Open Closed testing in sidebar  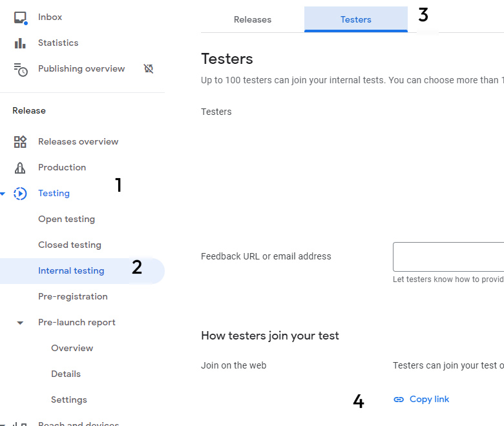70,245
